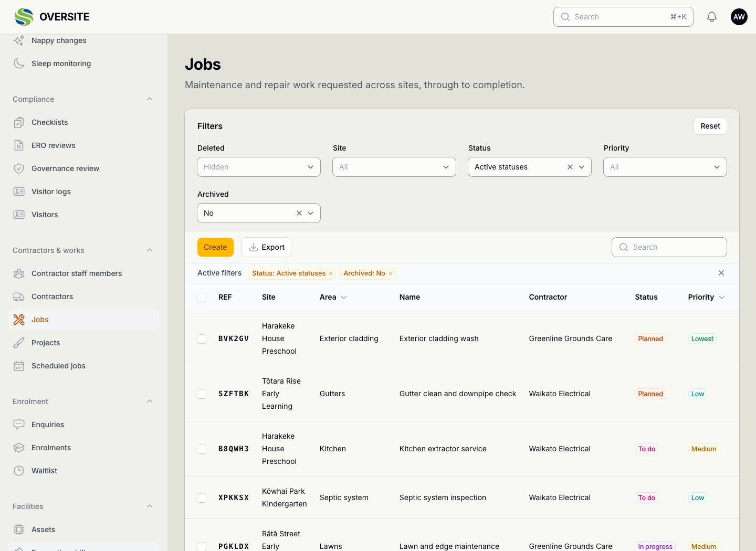
Task: Click the jobs table Search field
Action: tap(669, 247)
